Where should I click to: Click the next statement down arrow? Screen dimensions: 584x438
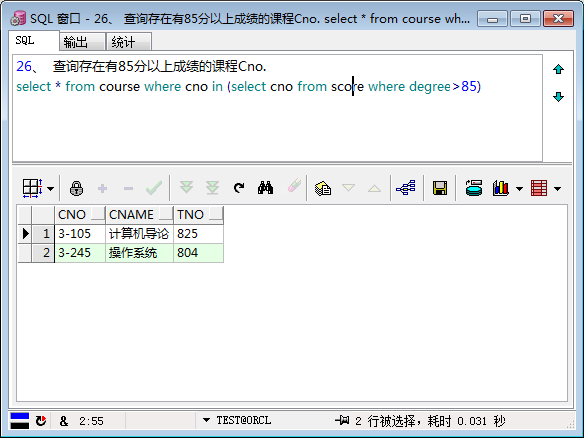point(558,97)
